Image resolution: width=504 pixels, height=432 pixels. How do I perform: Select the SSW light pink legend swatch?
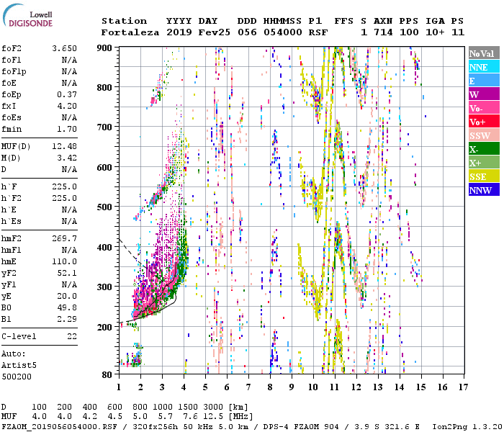(484, 135)
